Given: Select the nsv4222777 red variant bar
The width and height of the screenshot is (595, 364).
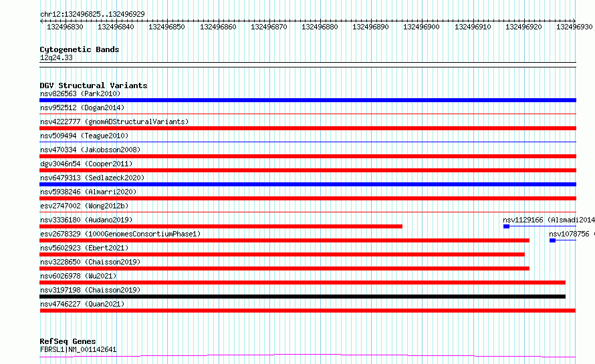Looking at the screenshot, I should [308, 128].
